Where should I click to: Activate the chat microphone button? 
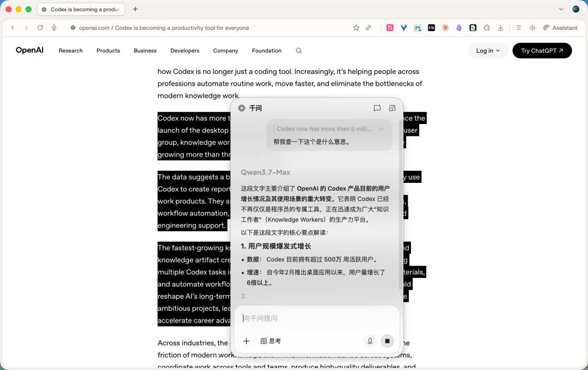point(370,341)
